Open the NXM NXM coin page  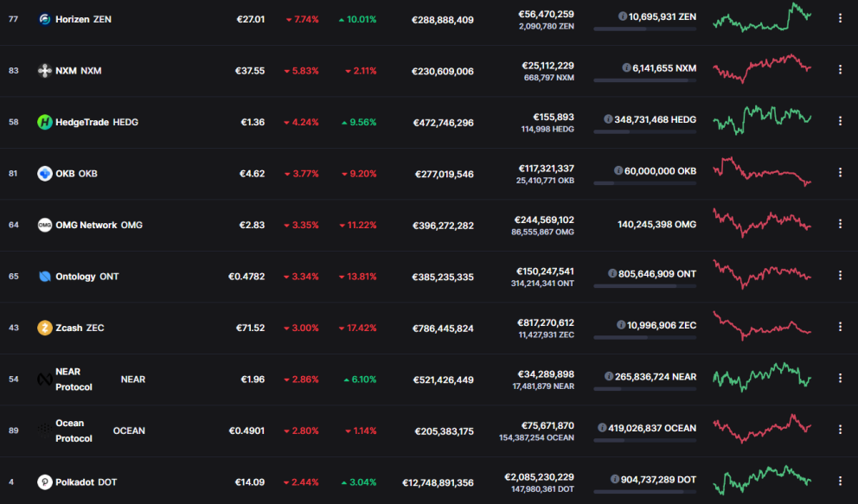click(78, 71)
